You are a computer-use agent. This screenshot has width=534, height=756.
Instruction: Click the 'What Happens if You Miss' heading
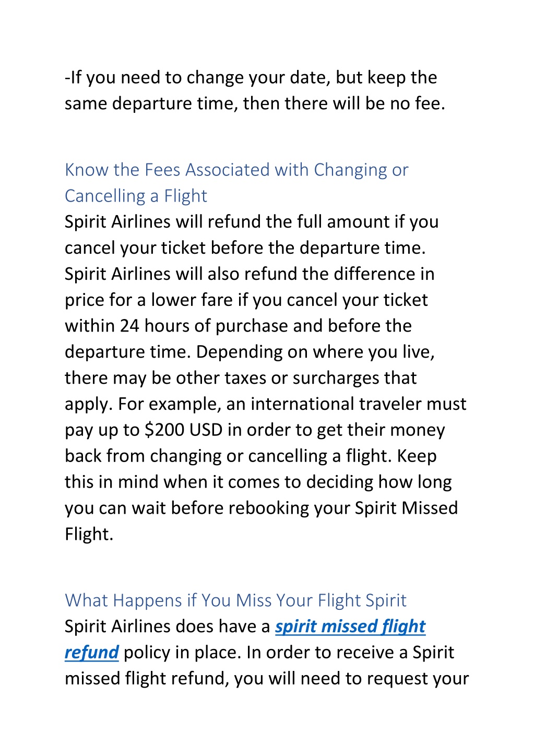pos(235,601)
